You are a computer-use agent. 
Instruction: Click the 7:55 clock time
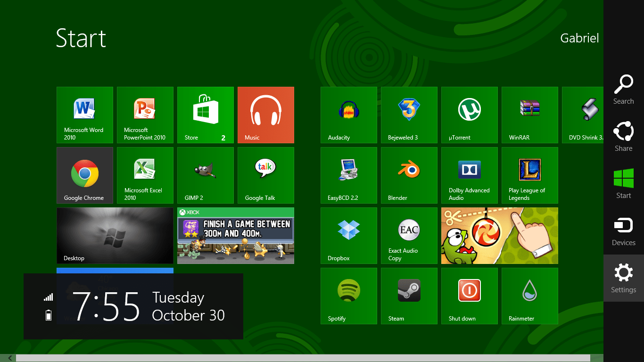pos(107,306)
